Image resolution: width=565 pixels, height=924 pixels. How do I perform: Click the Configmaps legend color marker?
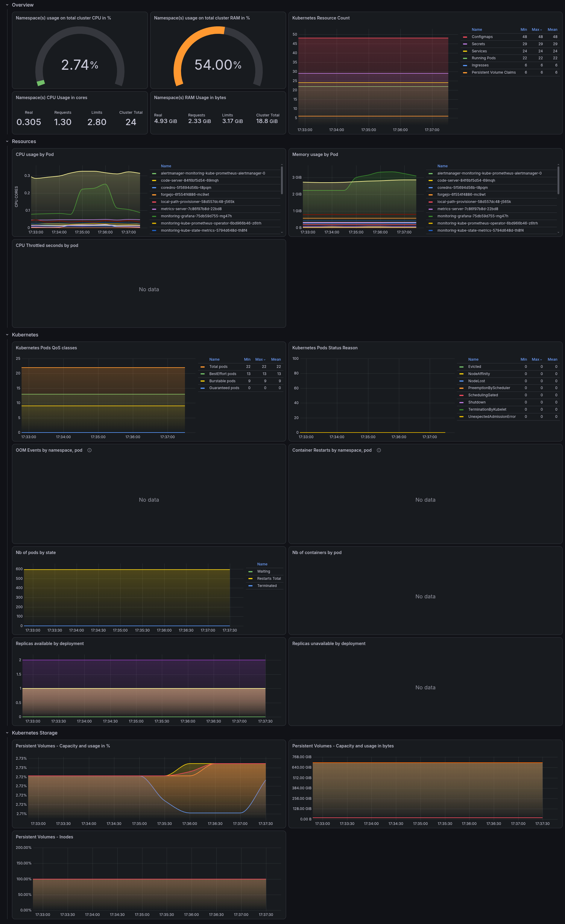465,37
